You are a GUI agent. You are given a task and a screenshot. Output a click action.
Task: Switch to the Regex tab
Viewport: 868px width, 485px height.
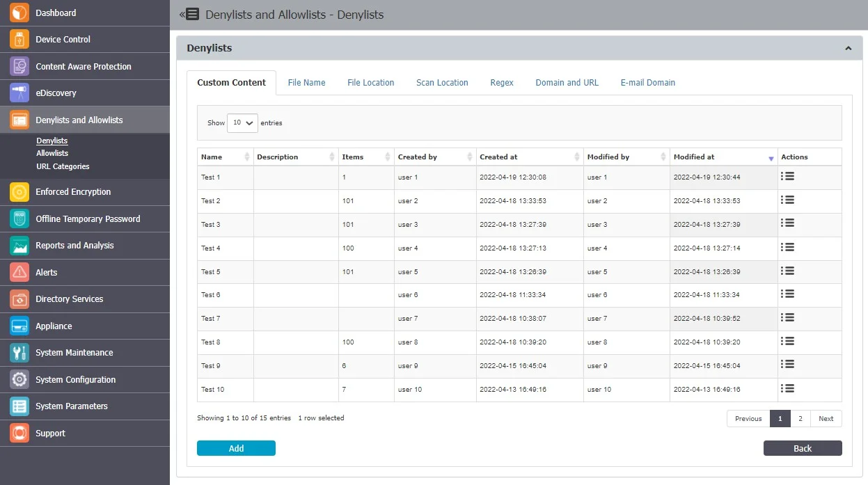[502, 82]
